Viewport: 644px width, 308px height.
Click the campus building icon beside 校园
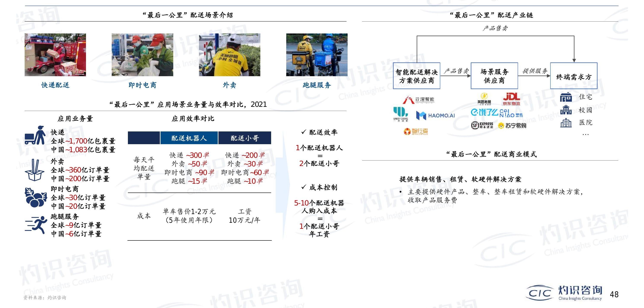coord(566,110)
